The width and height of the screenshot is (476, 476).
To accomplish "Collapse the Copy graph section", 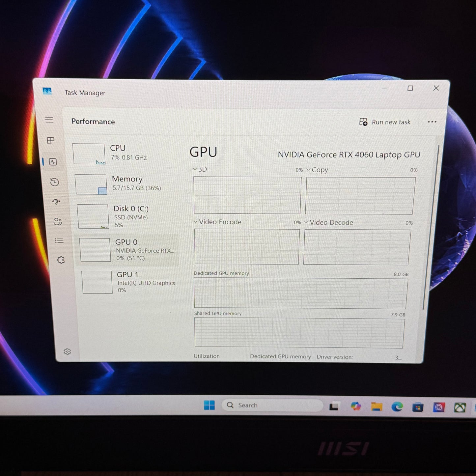I will pyautogui.click(x=308, y=170).
